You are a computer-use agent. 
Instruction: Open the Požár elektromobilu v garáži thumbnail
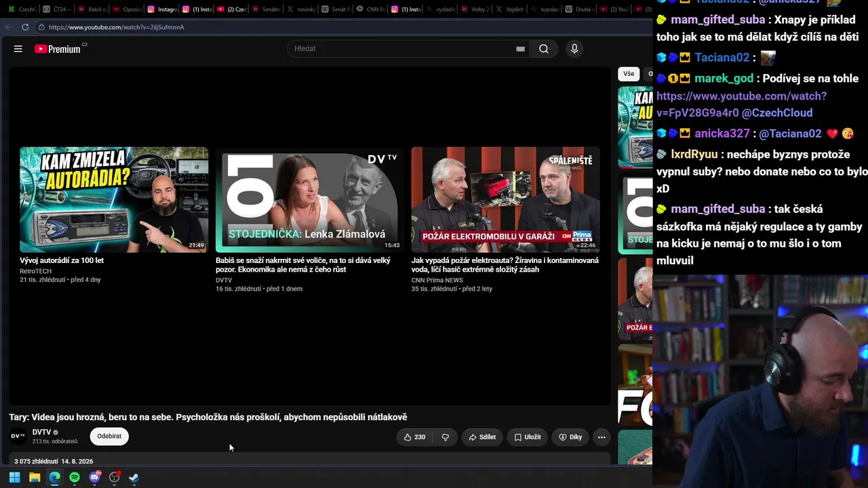[505, 200]
